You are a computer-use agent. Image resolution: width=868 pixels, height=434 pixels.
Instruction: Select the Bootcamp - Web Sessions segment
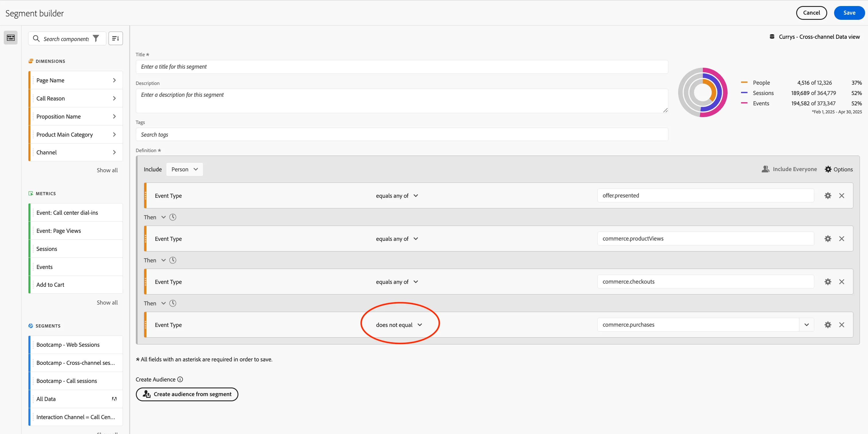(x=76, y=344)
